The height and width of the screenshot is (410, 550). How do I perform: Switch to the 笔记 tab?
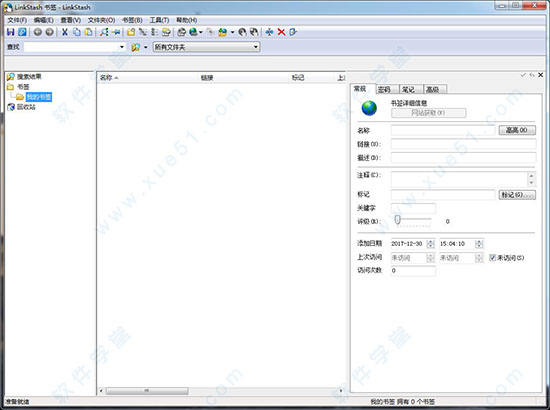pos(411,89)
